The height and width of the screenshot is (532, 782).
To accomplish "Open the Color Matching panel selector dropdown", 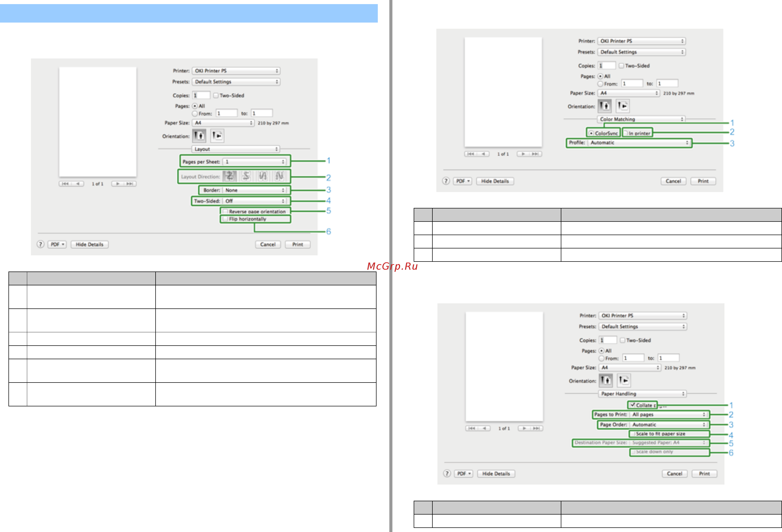I will tap(641, 119).
